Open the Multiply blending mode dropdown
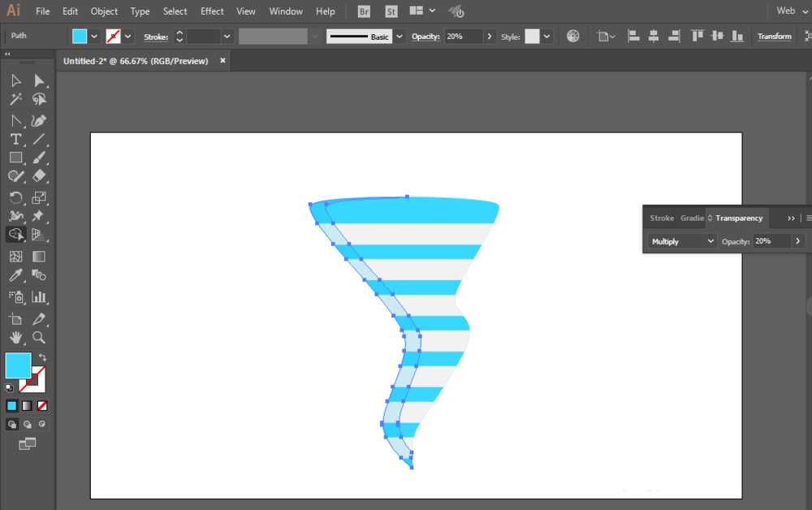 [x=683, y=241]
